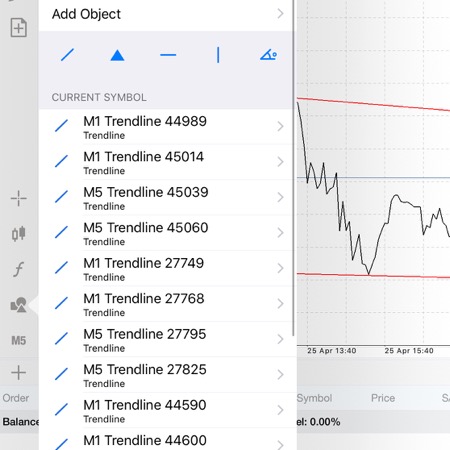Select lower red trendline on chart
The width and height of the screenshot is (450, 450).
373,275
